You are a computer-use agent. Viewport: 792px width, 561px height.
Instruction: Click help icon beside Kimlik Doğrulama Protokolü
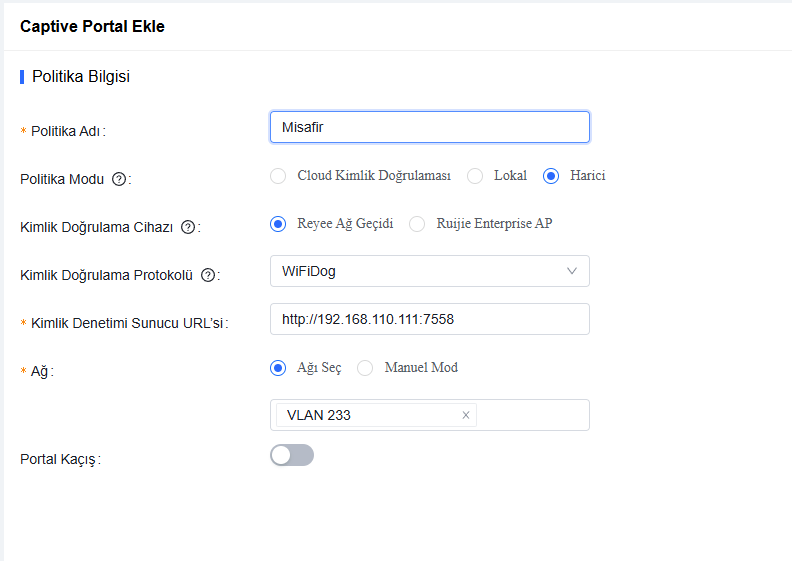tap(208, 275)
